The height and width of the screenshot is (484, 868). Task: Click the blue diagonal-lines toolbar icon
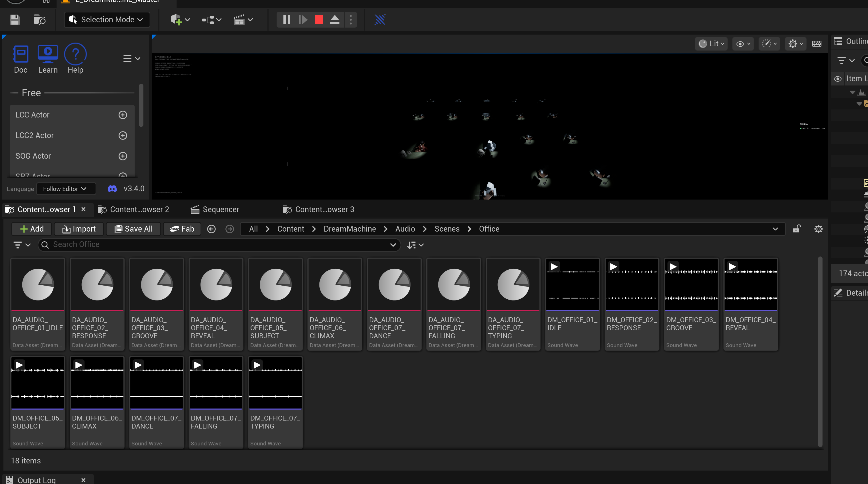tap(380, 19)
